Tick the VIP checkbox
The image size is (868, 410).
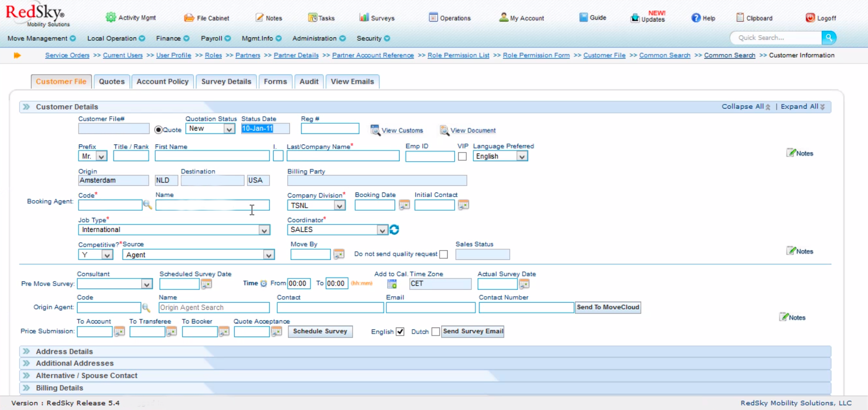(x=462, y=156)
